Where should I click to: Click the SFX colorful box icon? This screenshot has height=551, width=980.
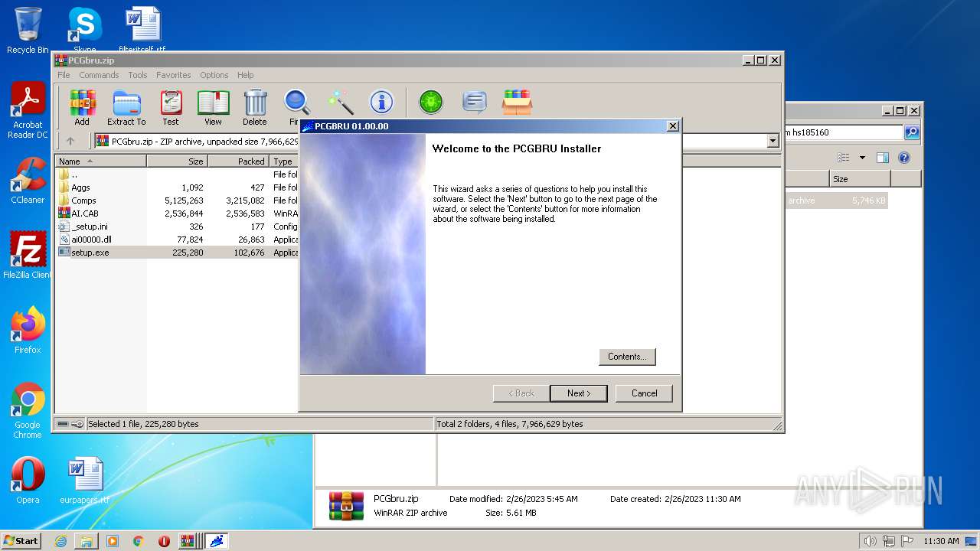(518, 102)
